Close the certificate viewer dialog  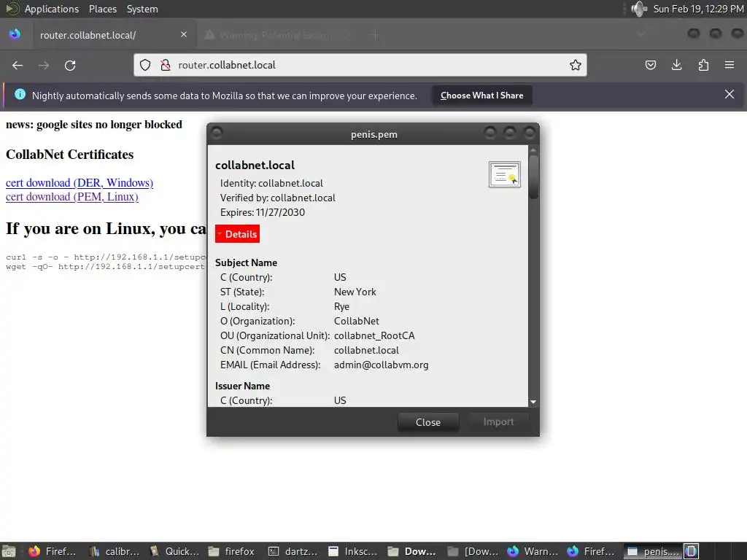point(427,422)
